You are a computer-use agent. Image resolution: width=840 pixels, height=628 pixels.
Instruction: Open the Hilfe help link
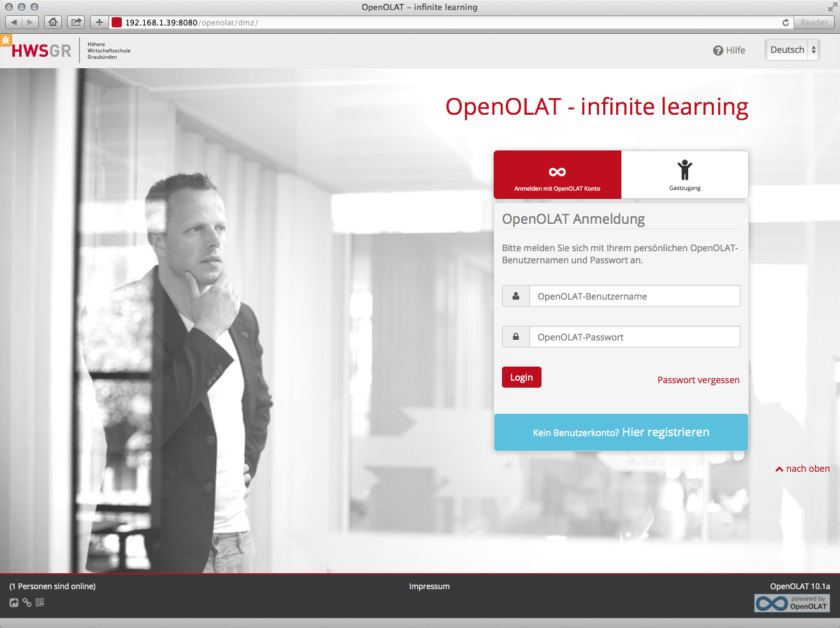(729, 50)
